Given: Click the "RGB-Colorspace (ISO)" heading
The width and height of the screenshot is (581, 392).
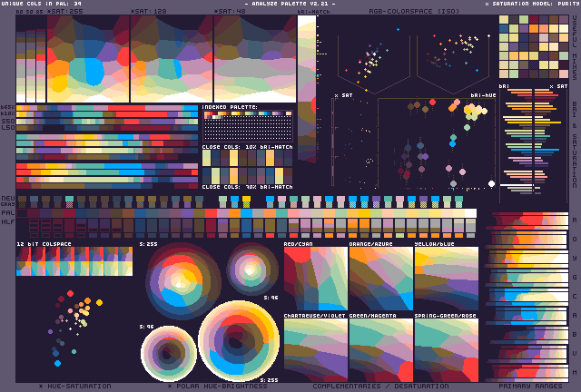Looking at the screenshot, I should pos(414,11).
